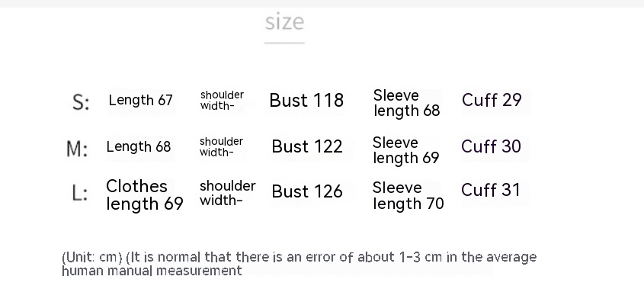644x305 pixels.
Task: Select the "Cuff 29" measurement
Action: pyautogui.click(x=492, y=101)
